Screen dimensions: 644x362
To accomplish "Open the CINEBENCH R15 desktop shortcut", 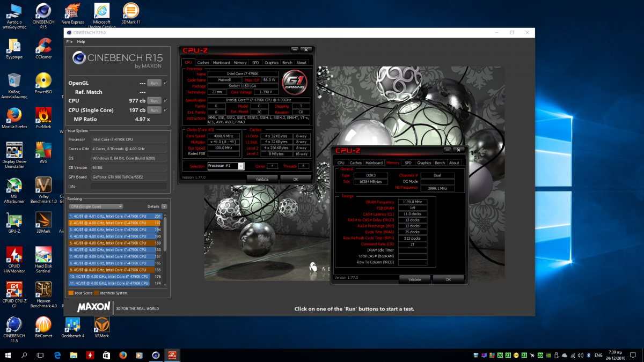I will (43, 14).
